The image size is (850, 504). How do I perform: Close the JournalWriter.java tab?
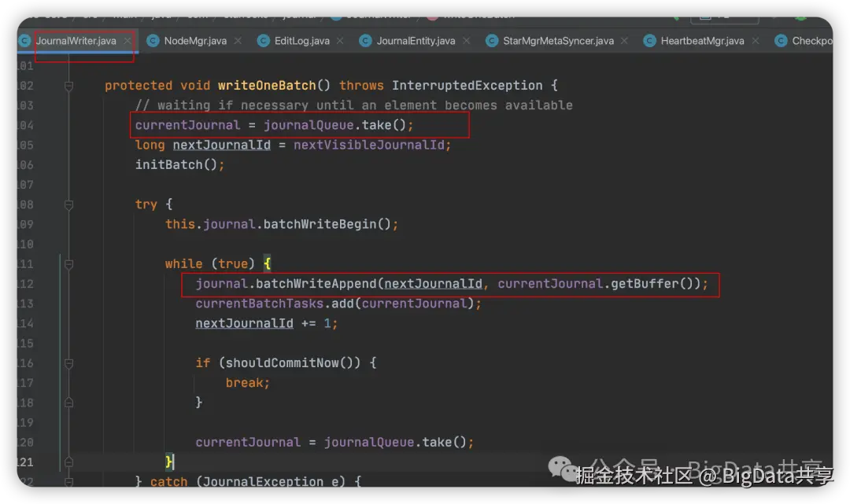(128, 41)
